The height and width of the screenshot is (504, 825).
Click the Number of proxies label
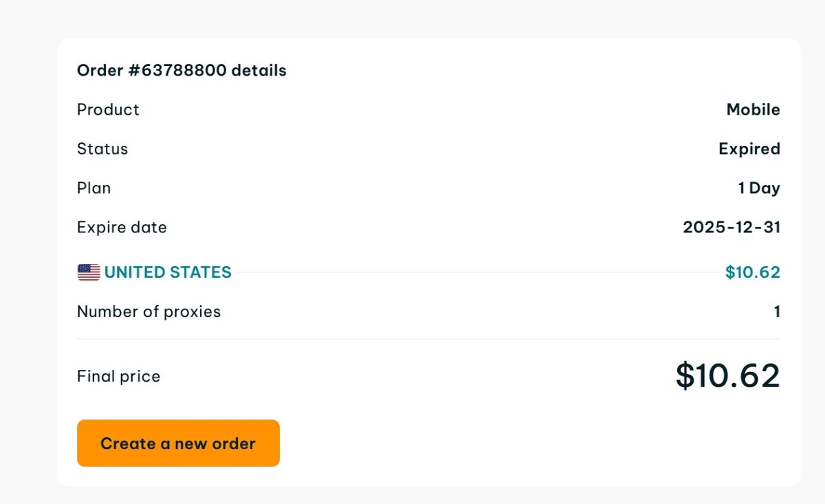click(x=148, y=311)
